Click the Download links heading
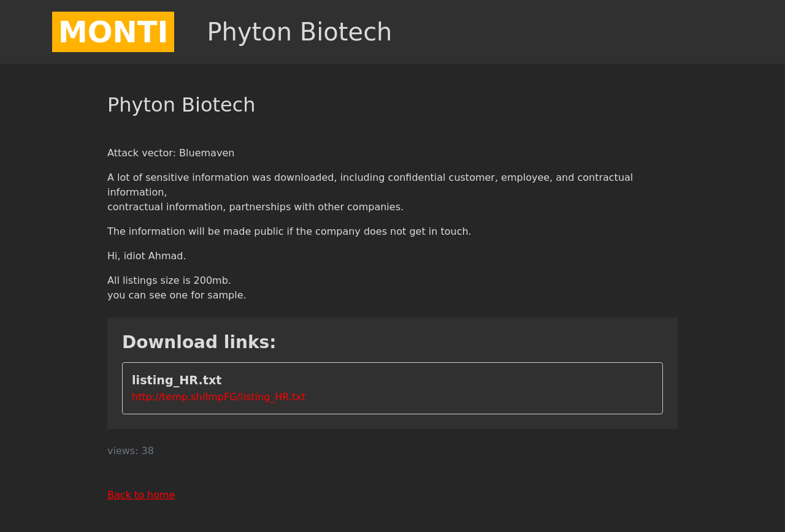Image resolution: width=785 pixels, height=532 pixels. (199, 342)
